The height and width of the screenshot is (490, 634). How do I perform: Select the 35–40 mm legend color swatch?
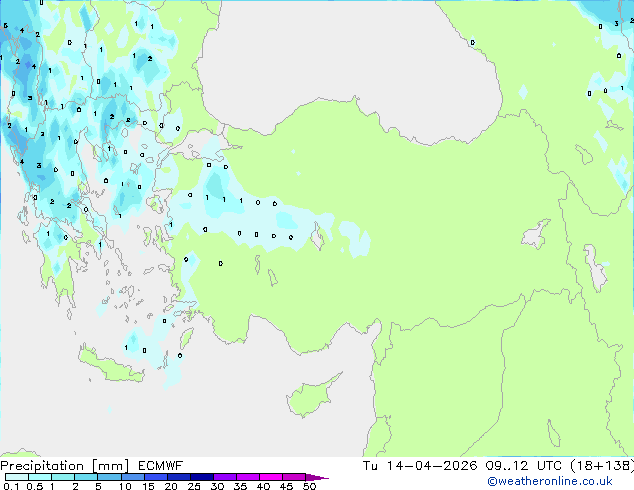(248, 477)
